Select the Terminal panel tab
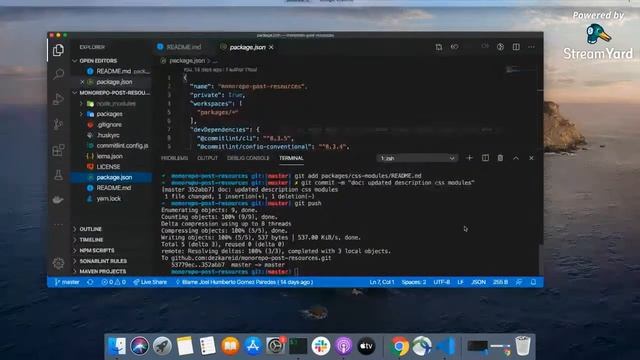640x360 pixels. pyautogui.click(x=291, y=158)
